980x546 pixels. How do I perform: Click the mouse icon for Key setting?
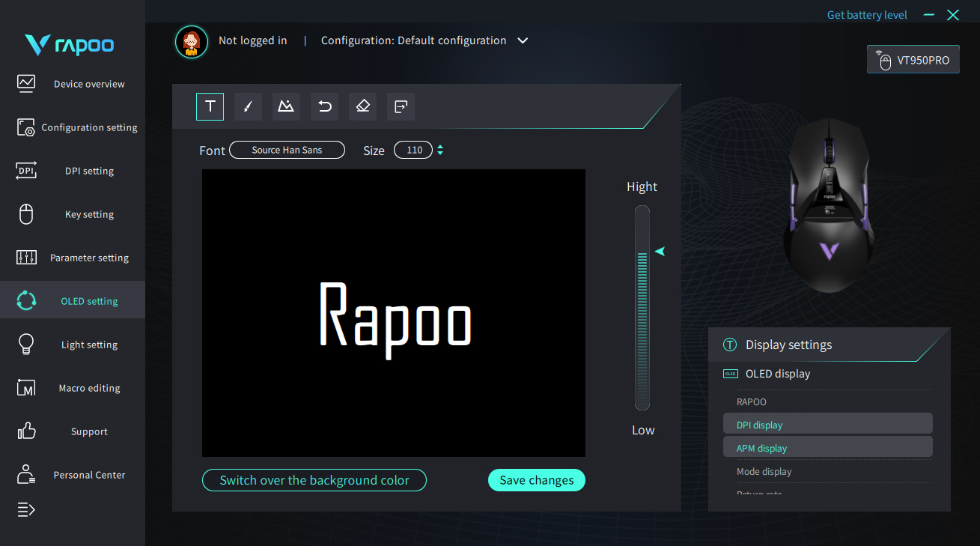(26, 213)
